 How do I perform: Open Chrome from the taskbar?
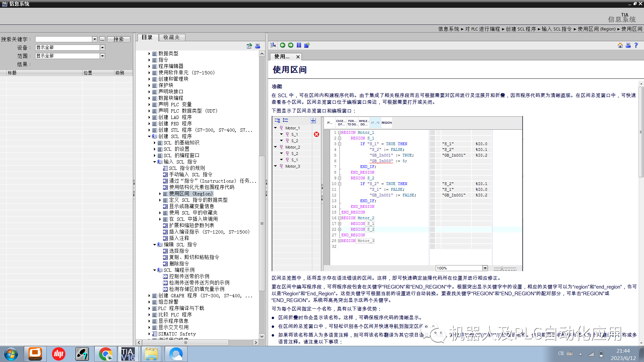coord(105,354)
